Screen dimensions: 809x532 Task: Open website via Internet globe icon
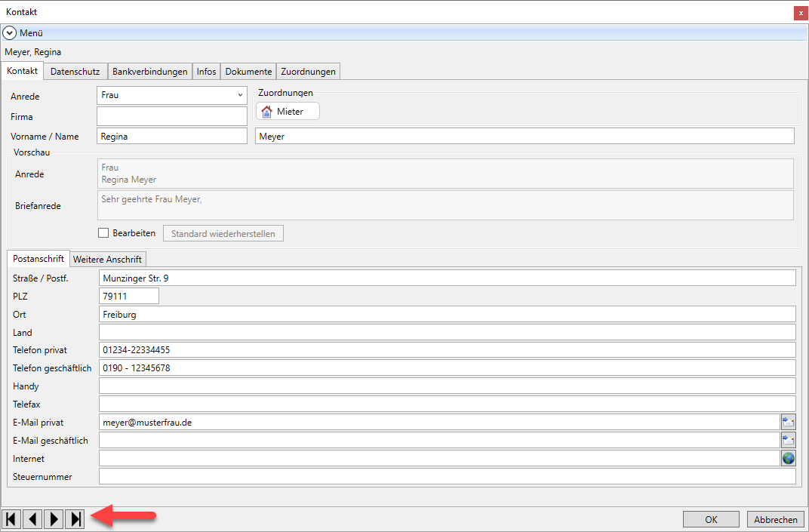click(x=789, y=458)
